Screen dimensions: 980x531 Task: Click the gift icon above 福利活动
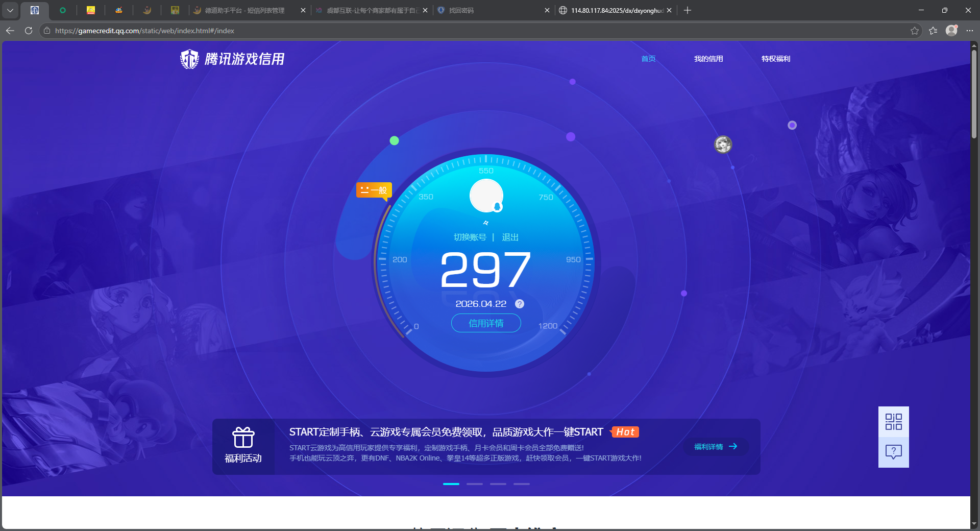click(x=243, y=438)
